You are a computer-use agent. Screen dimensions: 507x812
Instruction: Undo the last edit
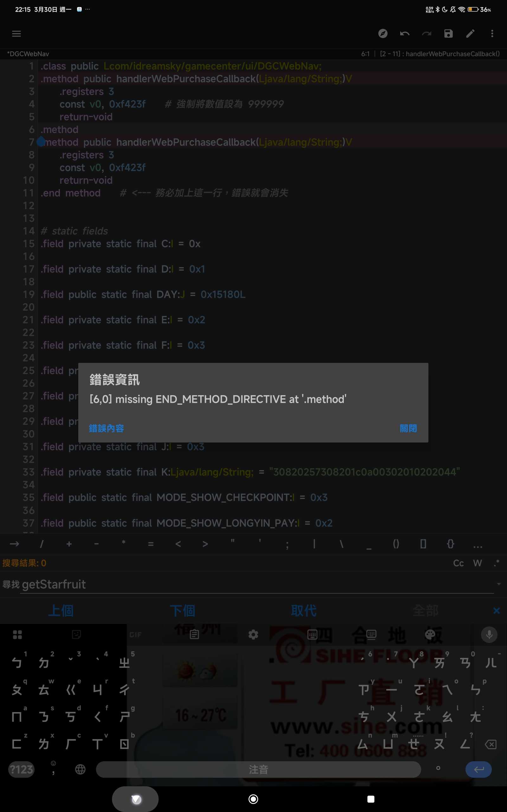point(404,34)
